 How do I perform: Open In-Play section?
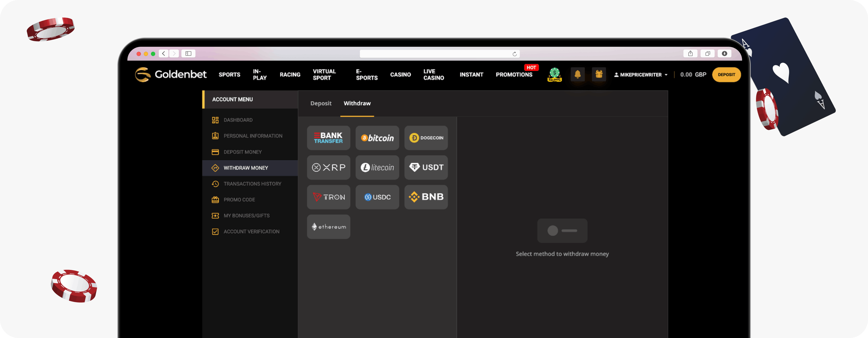[260, 74]
